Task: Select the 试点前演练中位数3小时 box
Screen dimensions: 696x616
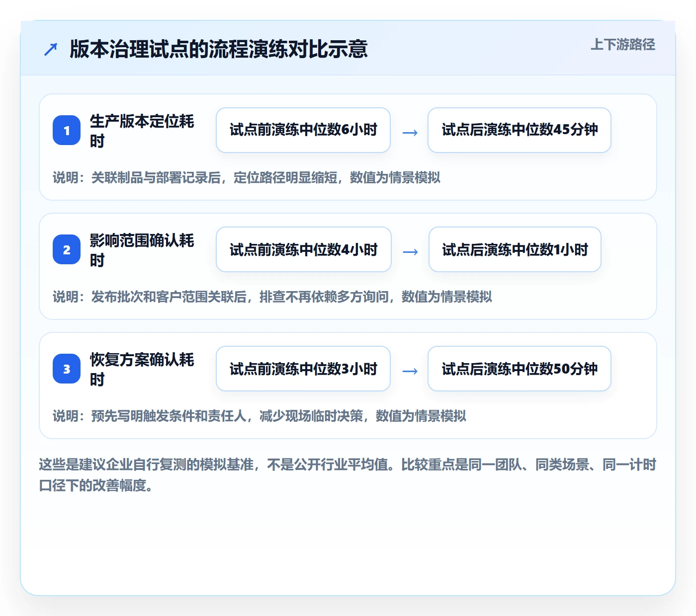Action: [303, 369]
